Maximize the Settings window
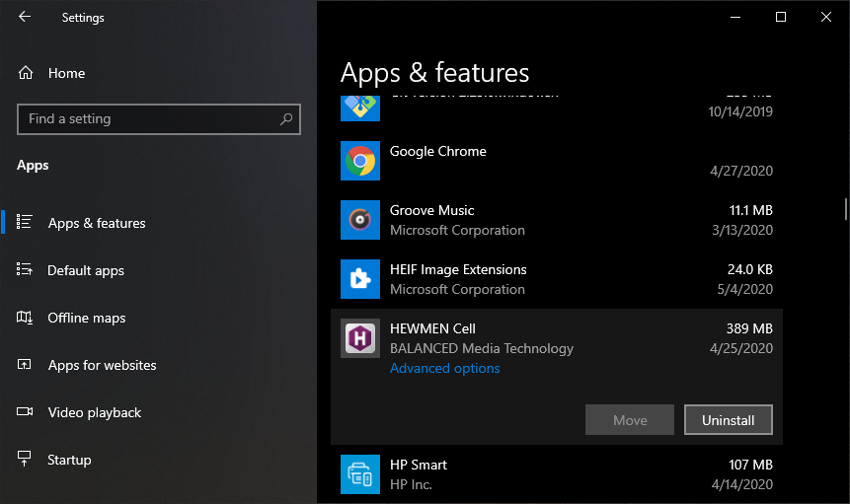 (x=781, y=17)
